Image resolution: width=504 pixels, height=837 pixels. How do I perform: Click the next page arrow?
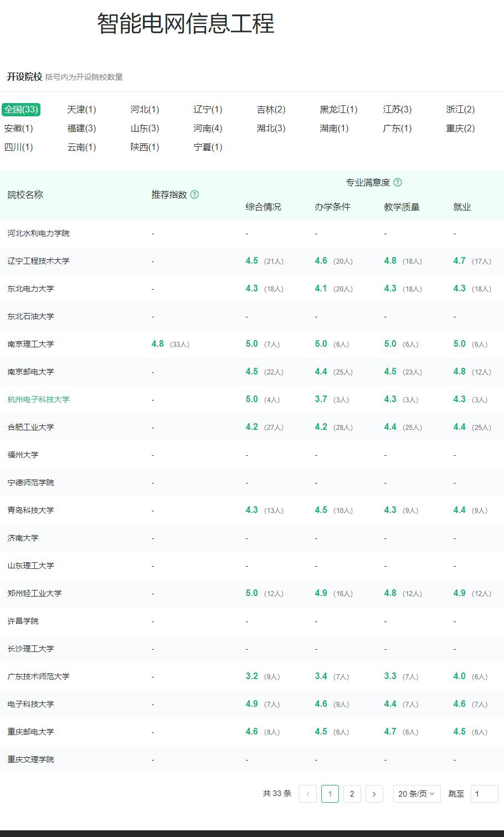tap(374, 793)
